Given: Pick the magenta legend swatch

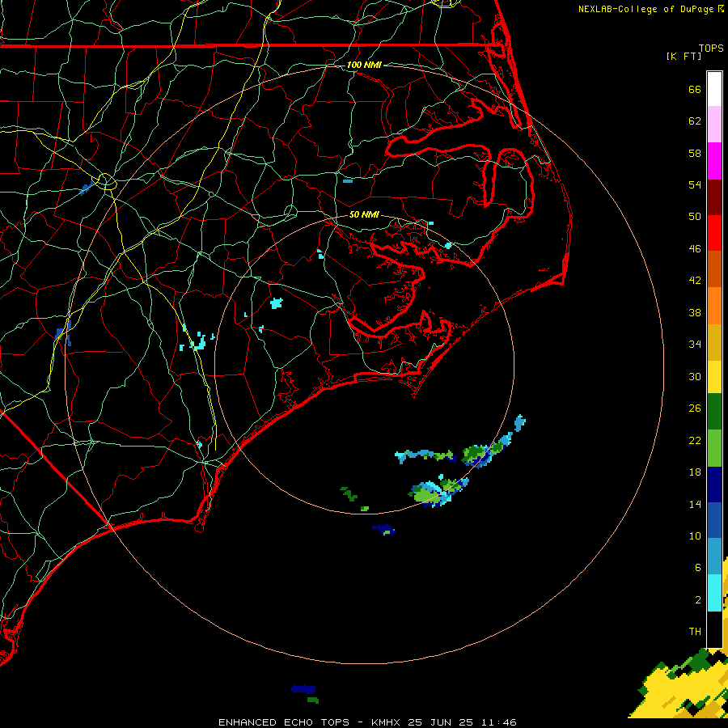Looking at the screenshot, I should [x=714, y=161].
